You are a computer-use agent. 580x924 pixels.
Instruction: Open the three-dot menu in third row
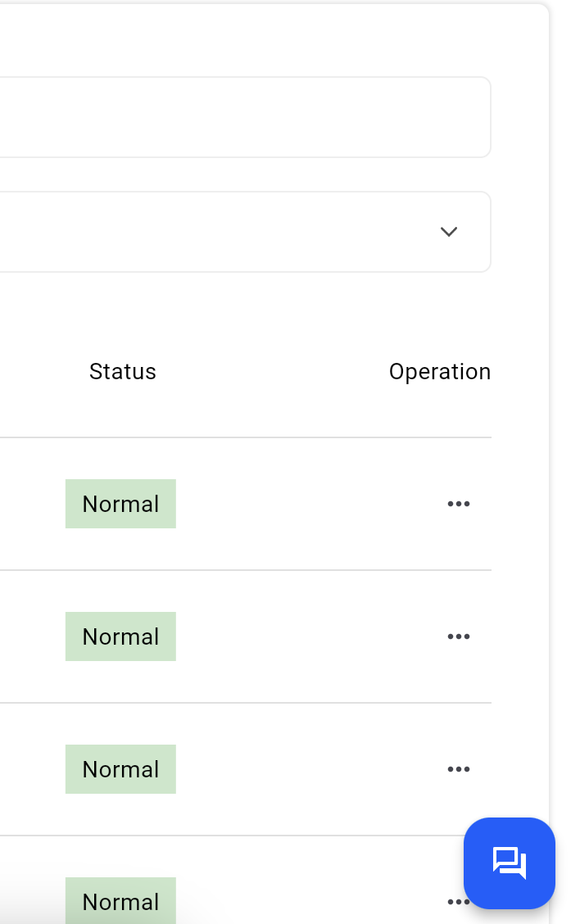(x=458, y=769)
